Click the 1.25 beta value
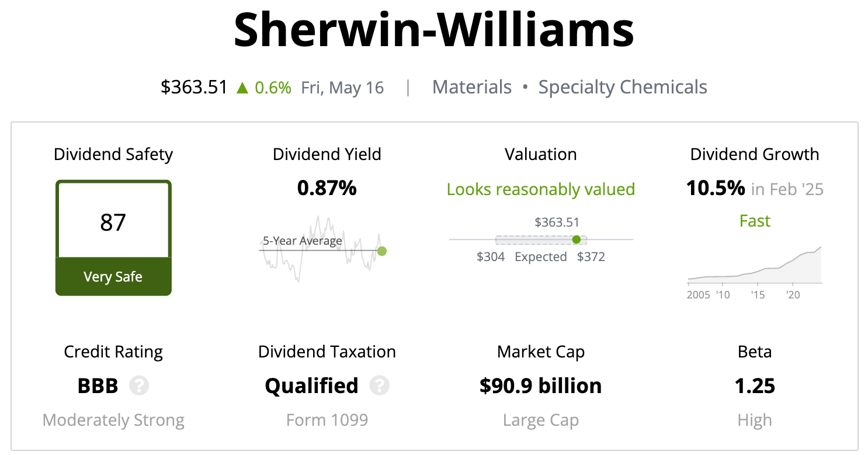This screenshot has width=868, height=455. (755, 385)
